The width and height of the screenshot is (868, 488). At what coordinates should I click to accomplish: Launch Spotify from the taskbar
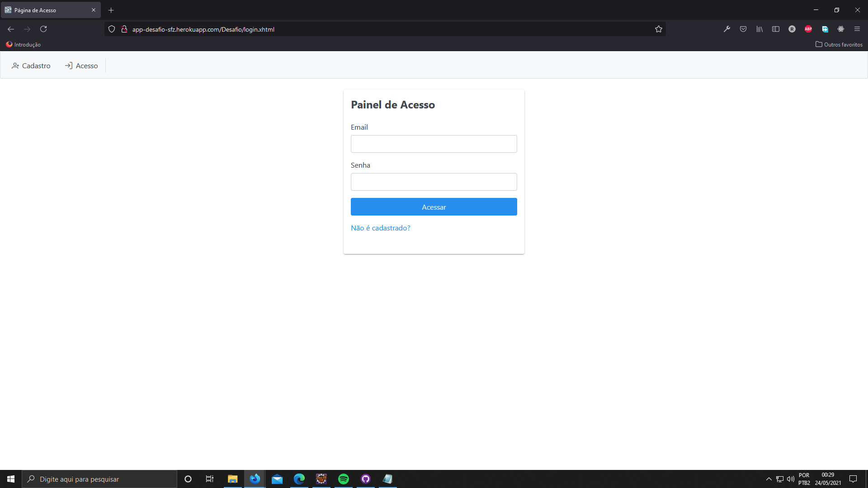pos(344,479)
